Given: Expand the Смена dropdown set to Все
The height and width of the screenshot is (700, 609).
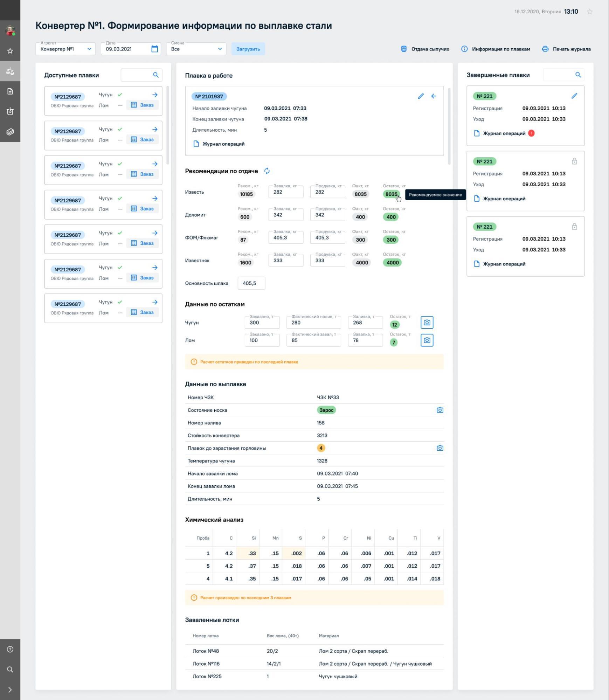Looking at the screenshot, I should point(196,49).
